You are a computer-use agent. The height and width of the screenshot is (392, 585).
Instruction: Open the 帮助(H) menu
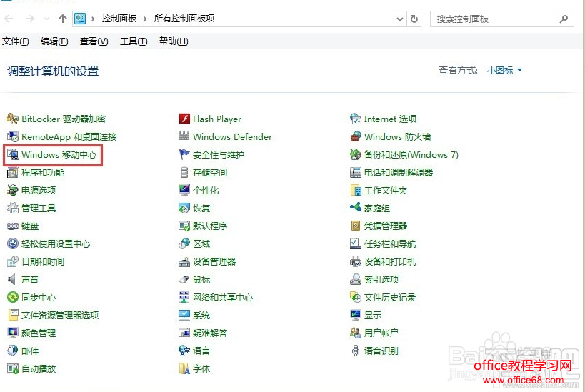point(174,41)
